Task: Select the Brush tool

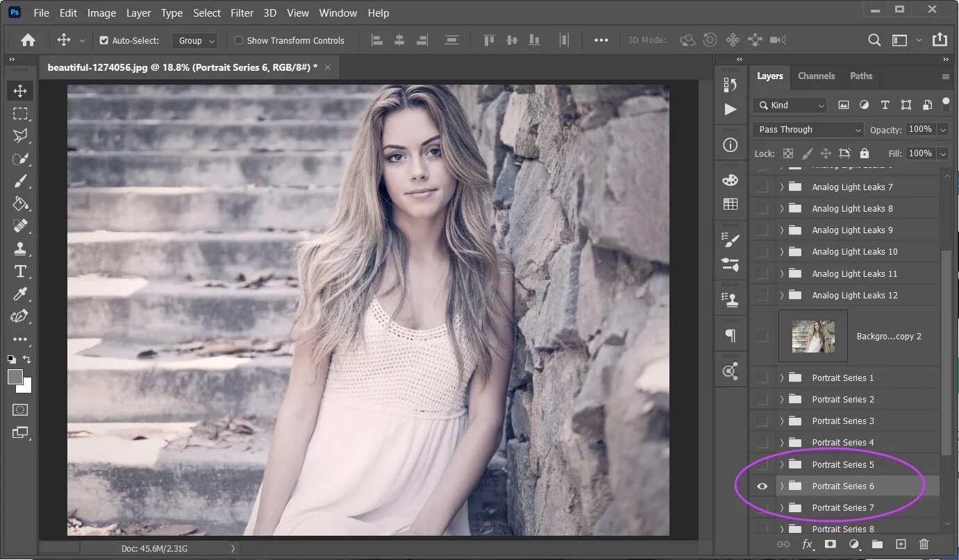Action: [20, 181]
